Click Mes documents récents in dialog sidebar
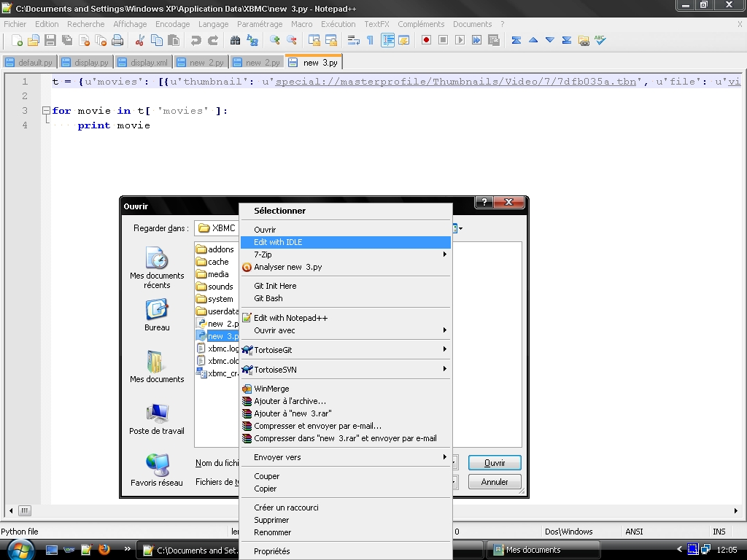Screen dimensions: 747x560 point(157,268)
